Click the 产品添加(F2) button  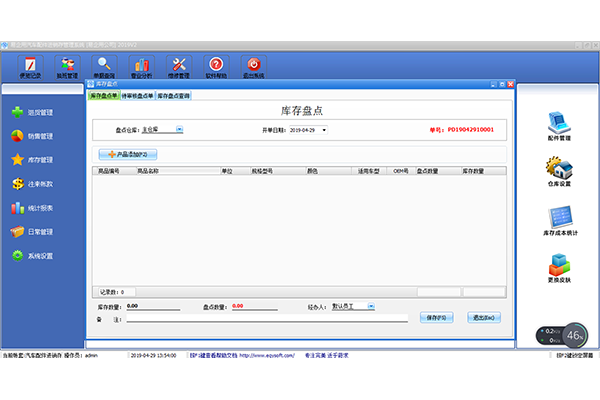coord(128,154)
